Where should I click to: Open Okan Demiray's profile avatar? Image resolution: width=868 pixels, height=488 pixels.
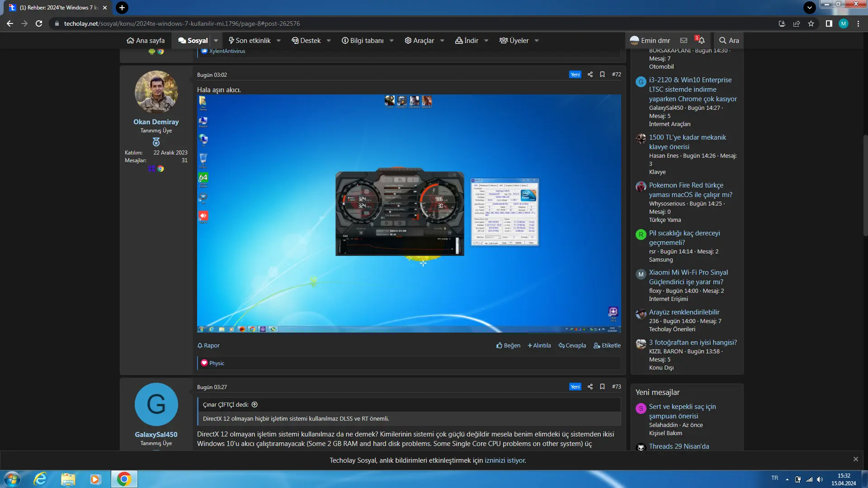click(x=156, y=92)
